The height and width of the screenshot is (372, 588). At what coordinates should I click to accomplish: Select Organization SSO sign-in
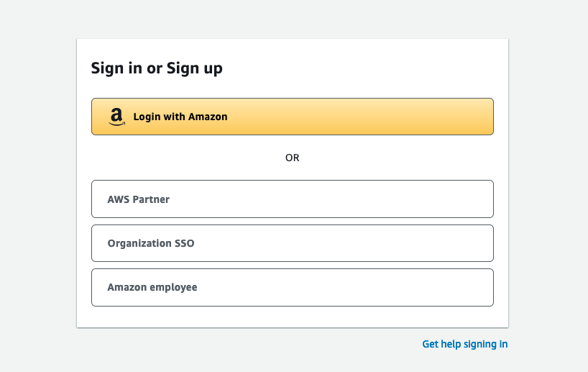pos(293,243)
